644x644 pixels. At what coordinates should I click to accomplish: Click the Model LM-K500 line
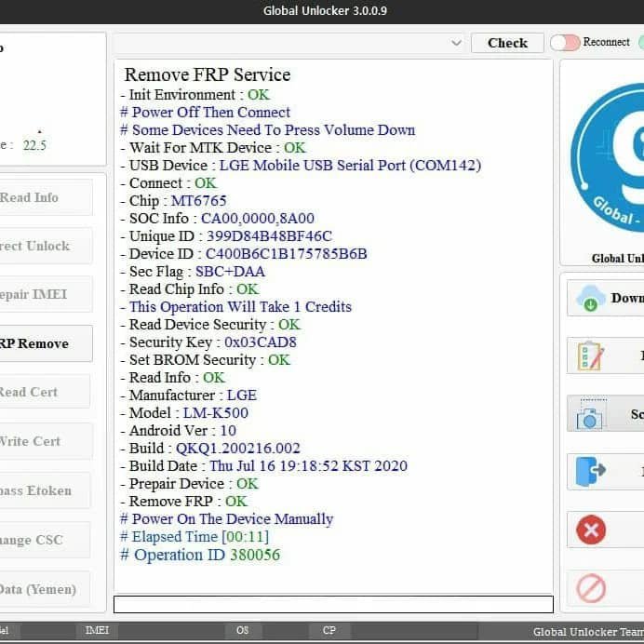tap(184, 413)
